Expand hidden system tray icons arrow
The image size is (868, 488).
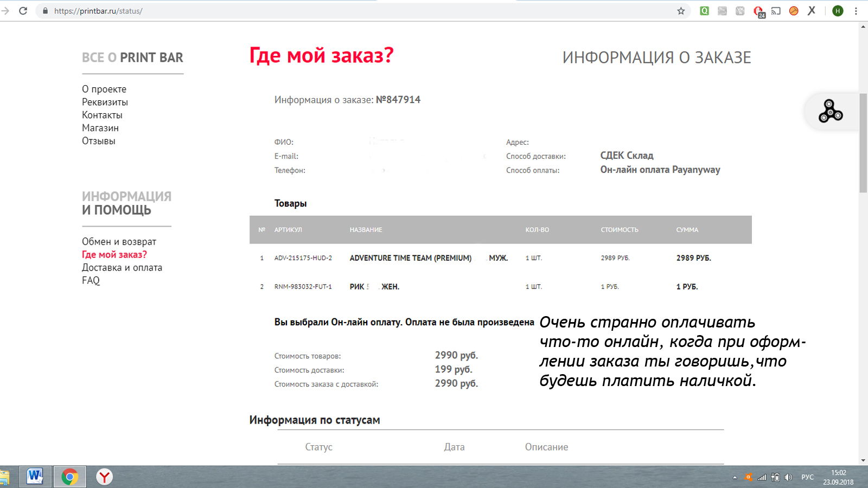[735, 477]
